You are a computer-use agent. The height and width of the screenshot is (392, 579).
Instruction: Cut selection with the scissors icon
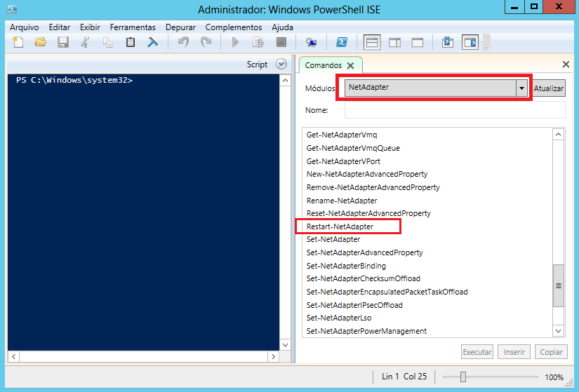(86, 43)
